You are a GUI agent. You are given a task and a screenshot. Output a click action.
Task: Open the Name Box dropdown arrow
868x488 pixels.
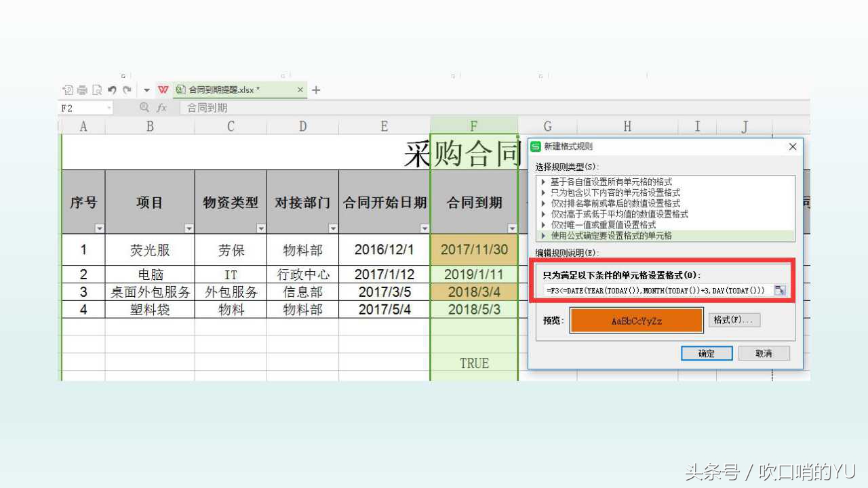click(x=109, y=108)
